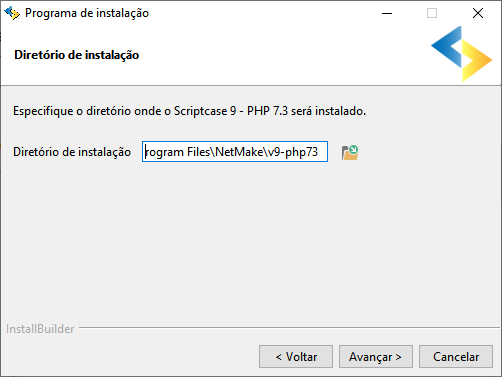Click the greyed-out maximize window button
The width and height of the screenshot is (502, 377).
432,13
